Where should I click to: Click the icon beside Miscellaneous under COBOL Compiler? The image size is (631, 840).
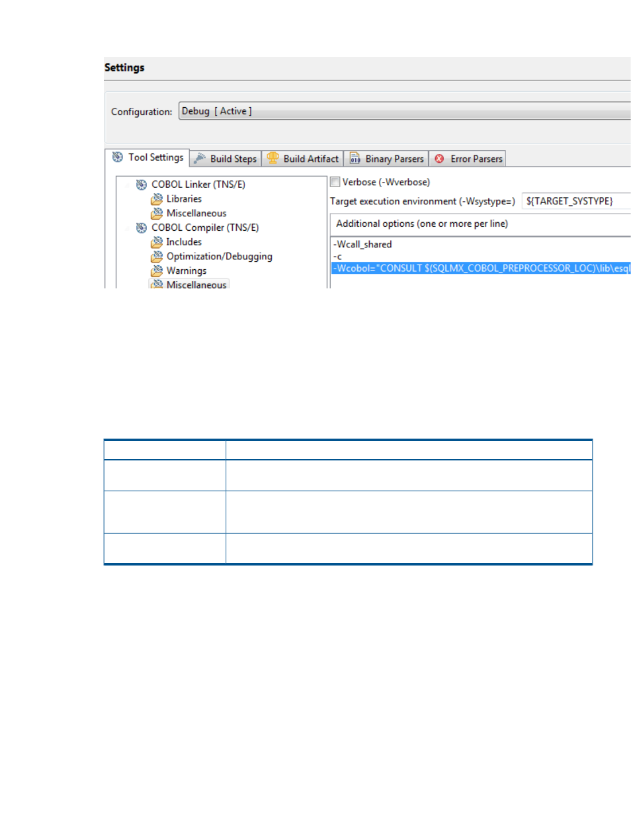pos(157,284)
